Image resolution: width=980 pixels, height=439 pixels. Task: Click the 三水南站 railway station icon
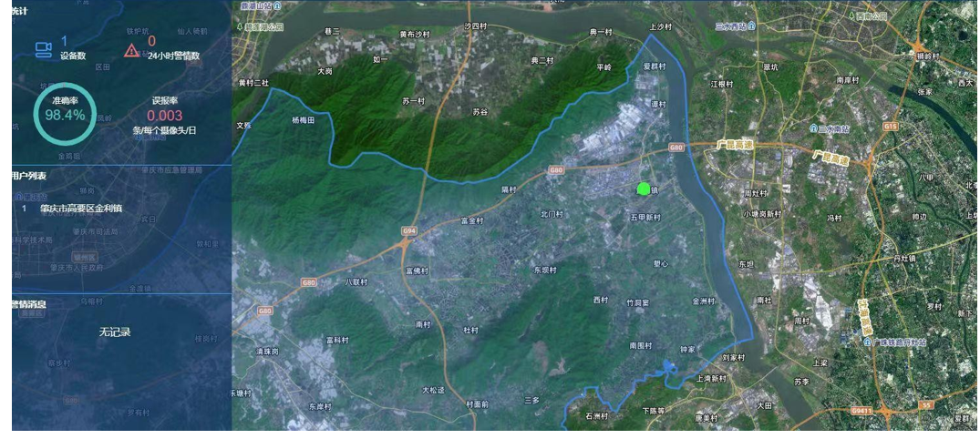(x=813, y=128)
